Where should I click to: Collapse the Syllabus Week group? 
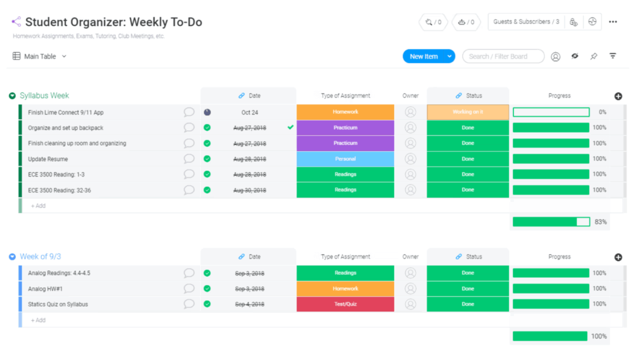tap(12, 96)
